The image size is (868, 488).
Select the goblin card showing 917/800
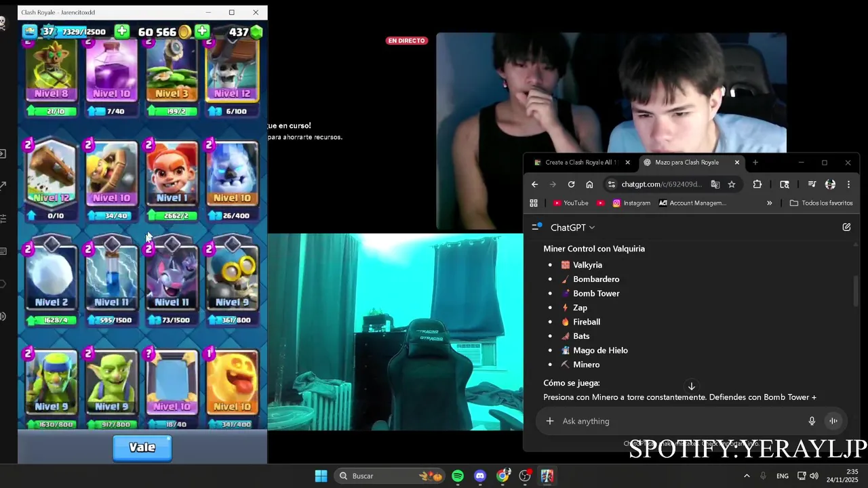click(x=112, y=382)
